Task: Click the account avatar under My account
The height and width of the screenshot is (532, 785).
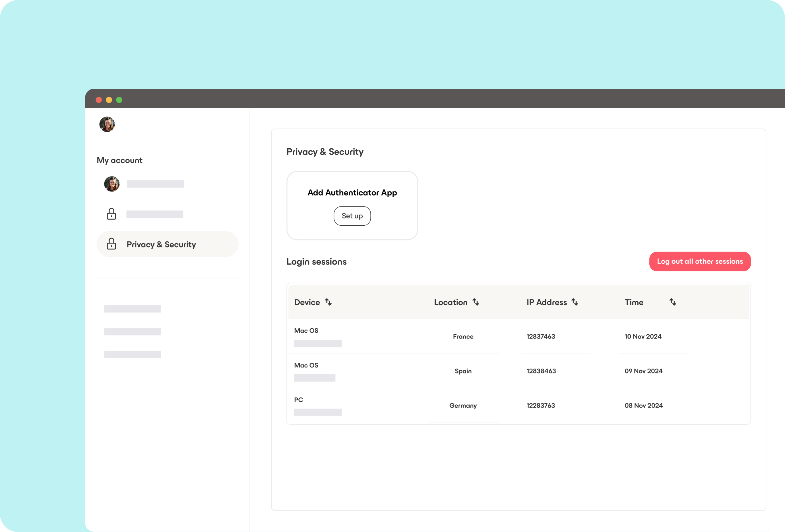Action: 111,184
